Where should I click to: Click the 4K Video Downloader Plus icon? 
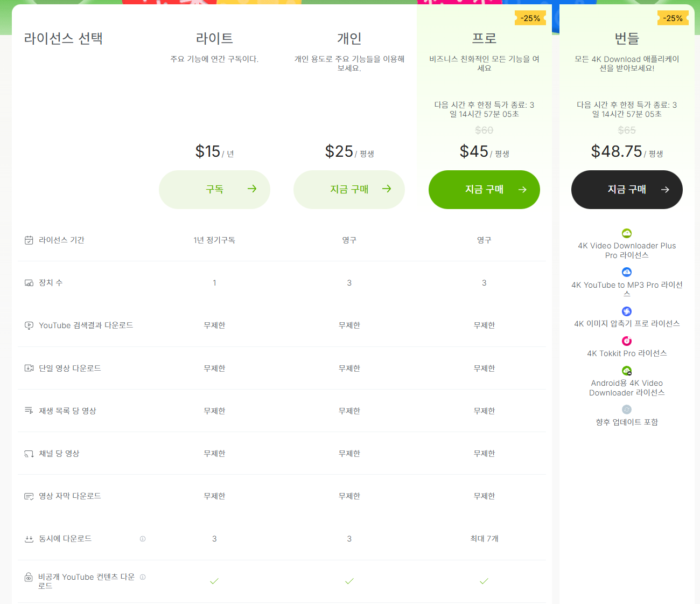627,233
